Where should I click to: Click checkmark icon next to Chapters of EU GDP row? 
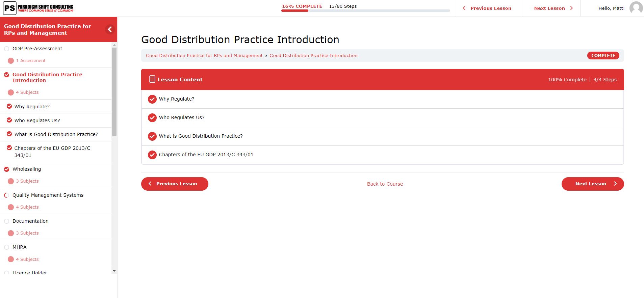pos(152,155)
